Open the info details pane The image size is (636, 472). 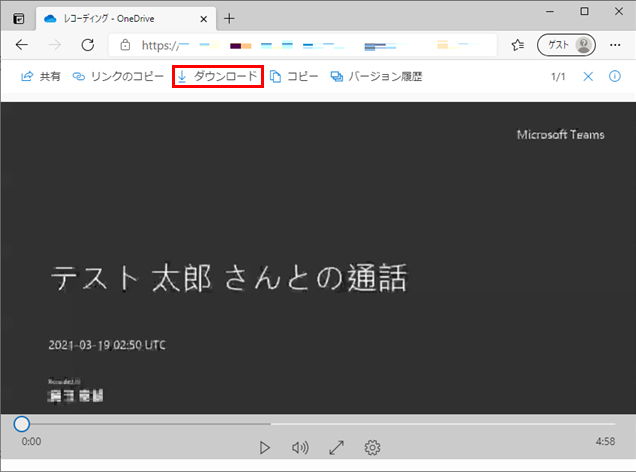tap(615, 77)
